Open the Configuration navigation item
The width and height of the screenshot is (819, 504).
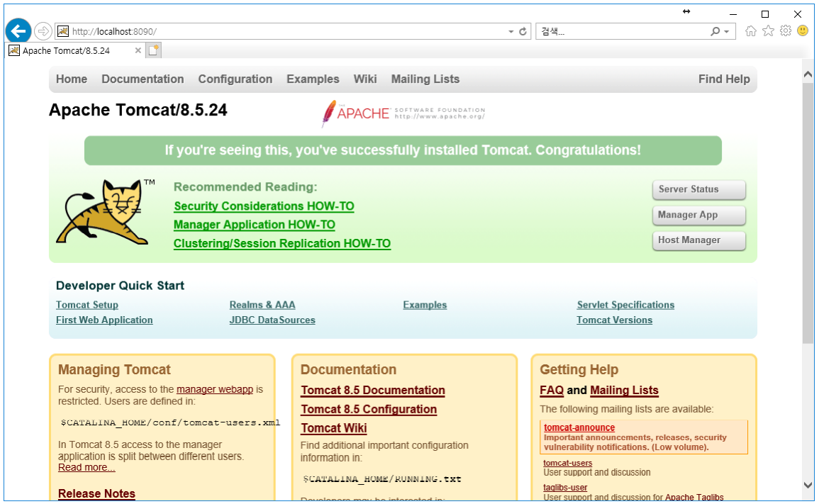point(235,79)
